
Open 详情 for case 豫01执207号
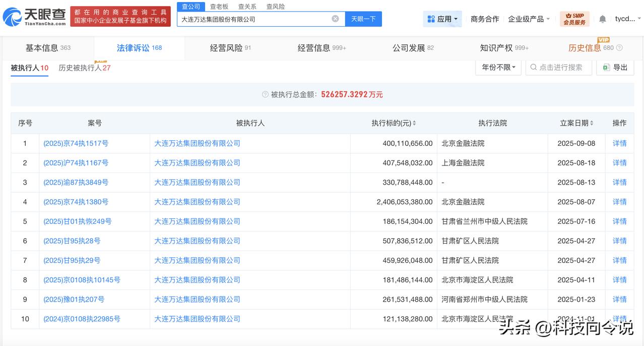[x=619, y=299]
